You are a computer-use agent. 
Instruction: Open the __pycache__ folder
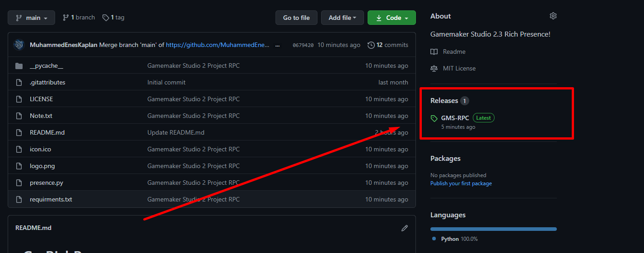pos(47,66)
